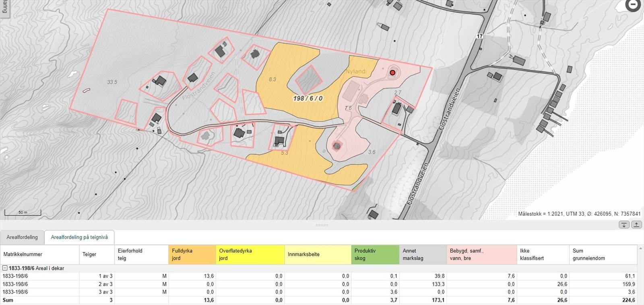The image size is (644, 305).
Task: Click the Matrikkelnummer column header
Action: (x=39, y=254)
